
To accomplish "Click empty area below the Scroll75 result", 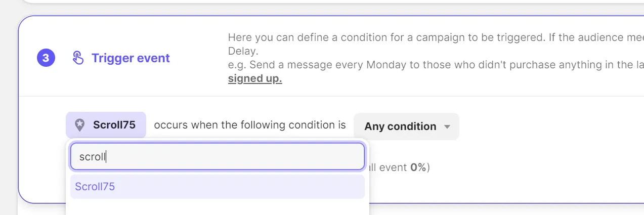I will pos(217,207).
